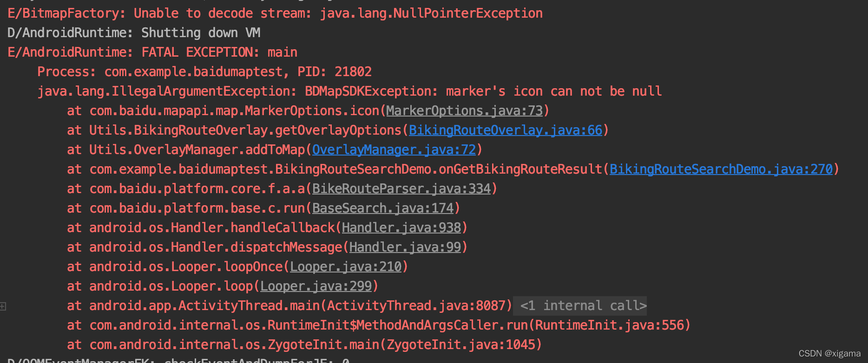Open the MarkerOptions.java:73 link
Viewport: 868px width, 363px height.
(464, 110)
